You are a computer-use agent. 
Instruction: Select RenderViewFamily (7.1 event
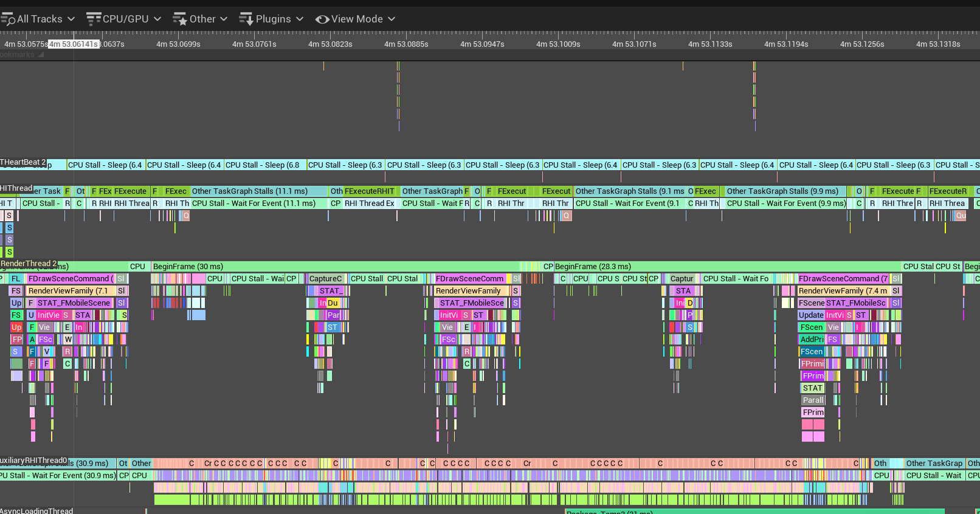(x=71, y=290)
